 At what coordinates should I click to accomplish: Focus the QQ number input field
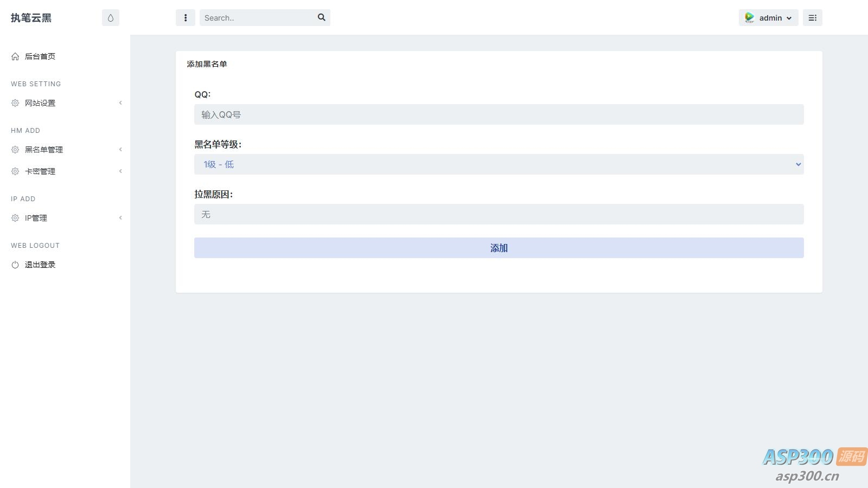coord(499,114)
